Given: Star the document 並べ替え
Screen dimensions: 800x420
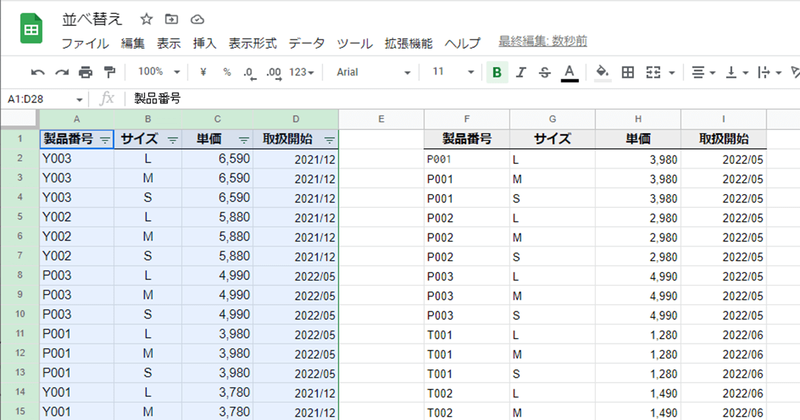Looking at the screenshot, I should (147, 19).
